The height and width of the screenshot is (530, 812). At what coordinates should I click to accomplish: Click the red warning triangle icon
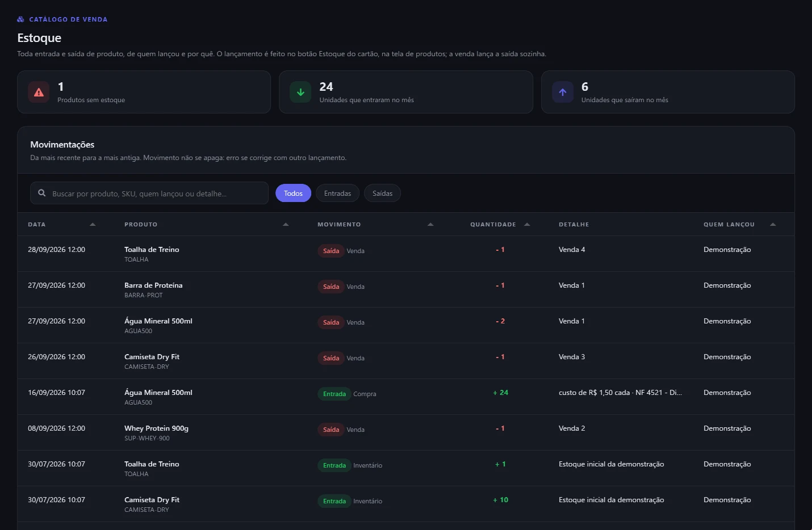tap(39, 92)
